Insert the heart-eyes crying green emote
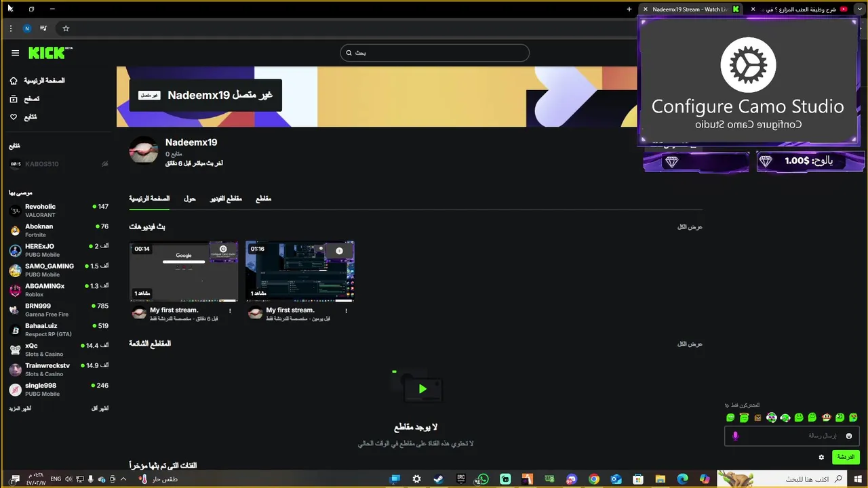The image size is (868, 488). point(853,418)
